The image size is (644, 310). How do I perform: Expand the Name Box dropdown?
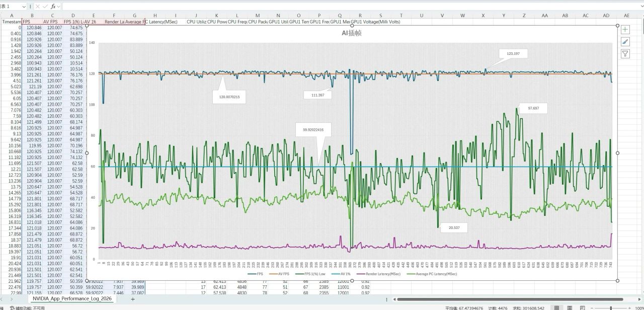pos(24,7)
